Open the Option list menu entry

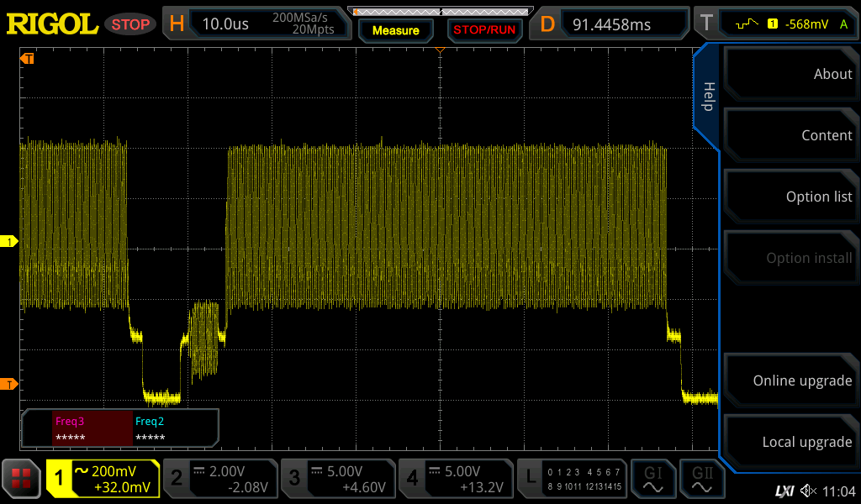pos(790,197)
